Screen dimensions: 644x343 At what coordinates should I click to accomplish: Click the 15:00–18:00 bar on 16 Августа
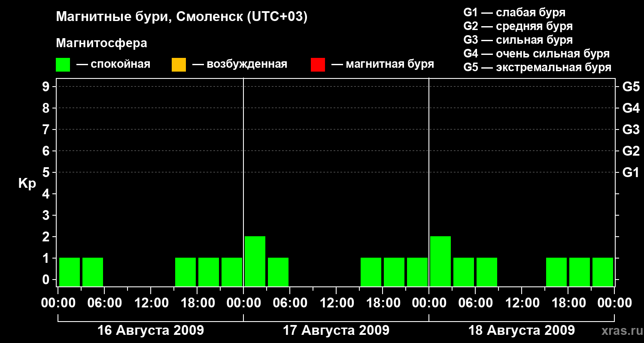click(185, 272)
